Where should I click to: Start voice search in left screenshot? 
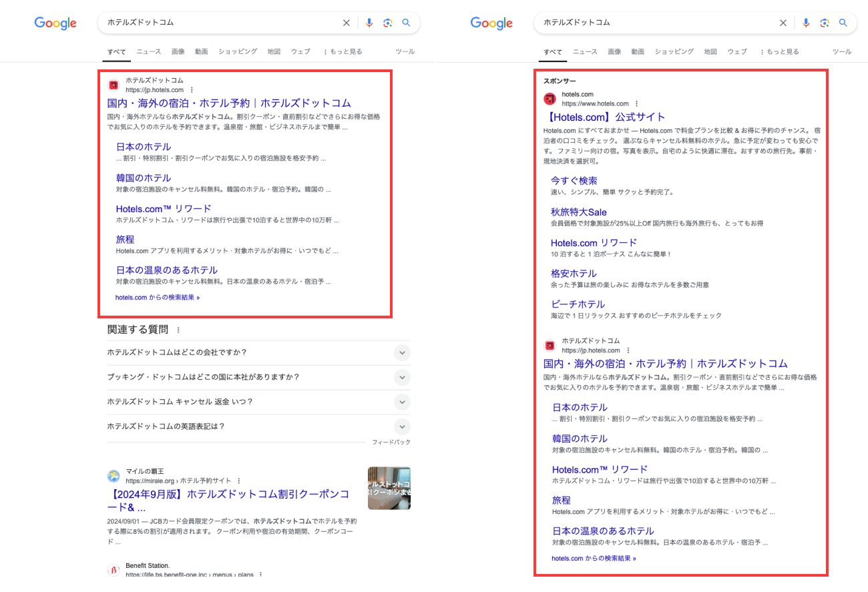(x=369, y=23)
